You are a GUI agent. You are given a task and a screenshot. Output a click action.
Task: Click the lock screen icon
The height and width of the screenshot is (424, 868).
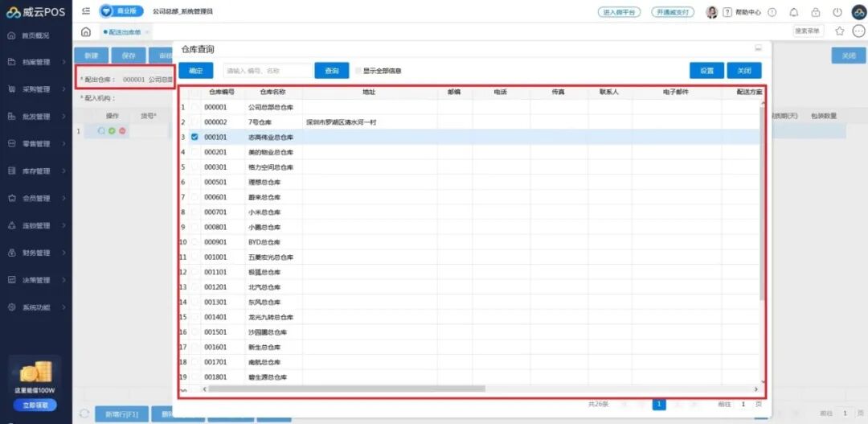pyautogui.click(x=816, y=12)
